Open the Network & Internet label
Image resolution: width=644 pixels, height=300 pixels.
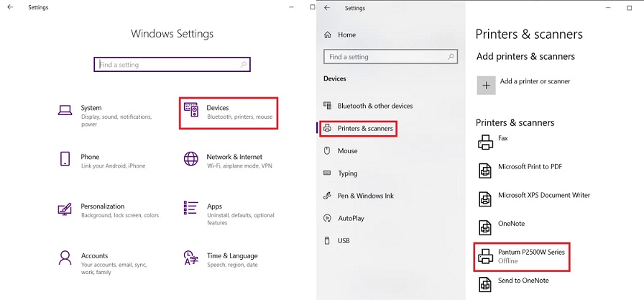(x=234, y=157)
